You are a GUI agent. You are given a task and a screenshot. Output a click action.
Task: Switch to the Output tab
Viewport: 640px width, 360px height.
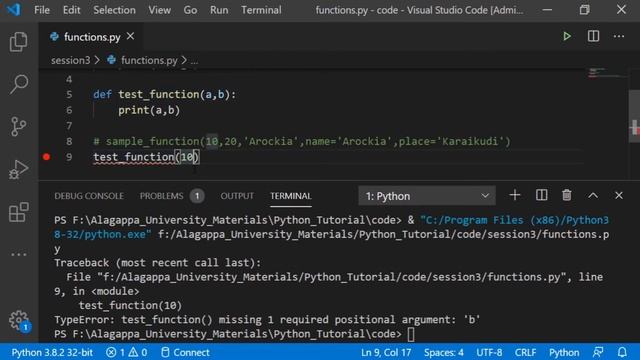(237, 196)
